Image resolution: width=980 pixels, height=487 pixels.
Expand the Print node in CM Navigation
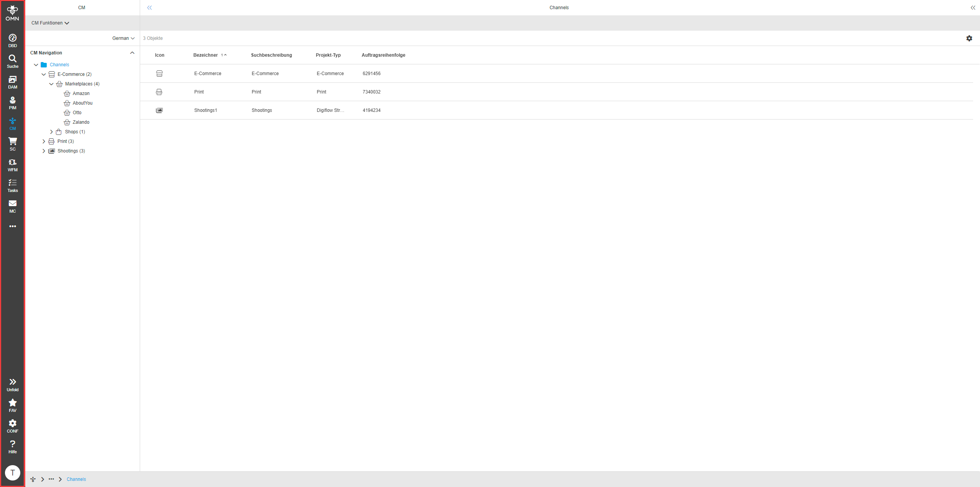point(44,141)
